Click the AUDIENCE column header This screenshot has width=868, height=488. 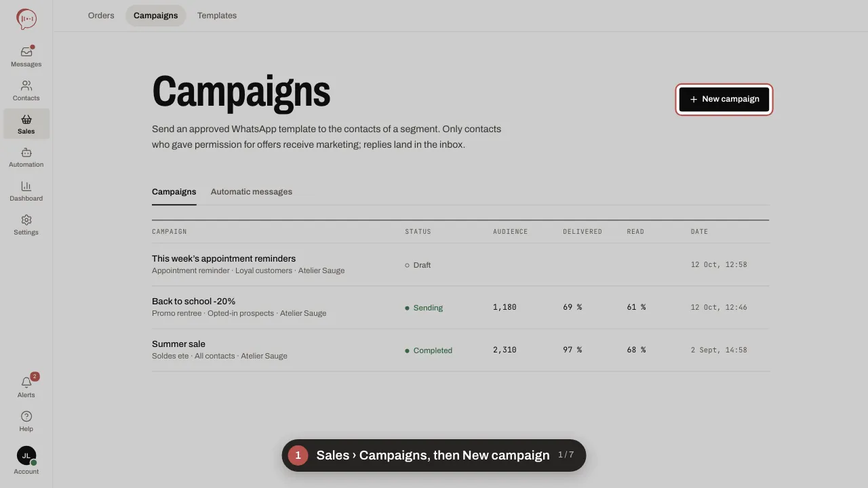510,232
